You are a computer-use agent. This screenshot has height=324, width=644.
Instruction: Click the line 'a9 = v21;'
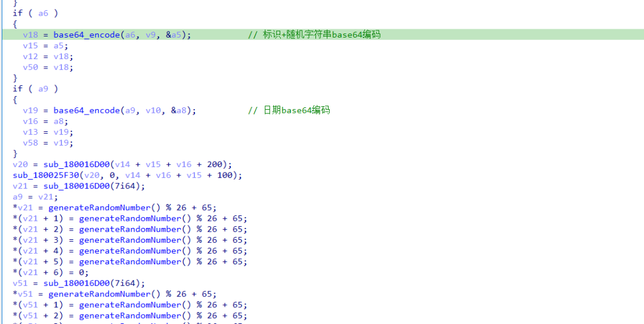point(35,197)
